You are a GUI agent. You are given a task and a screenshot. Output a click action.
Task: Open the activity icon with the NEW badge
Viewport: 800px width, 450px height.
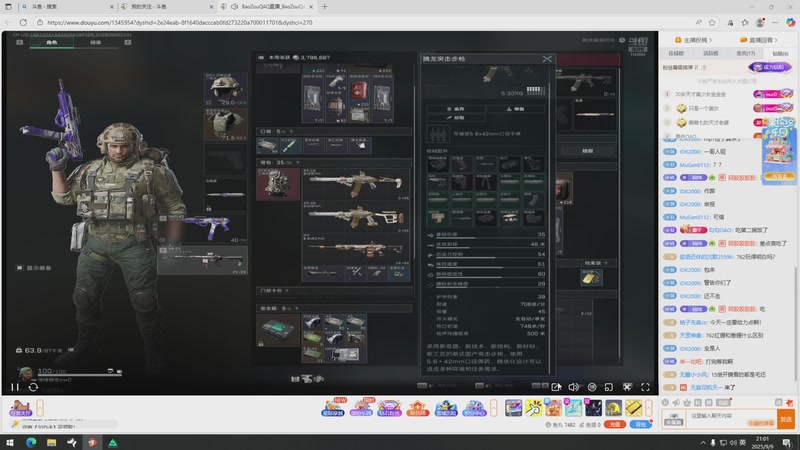334,408
